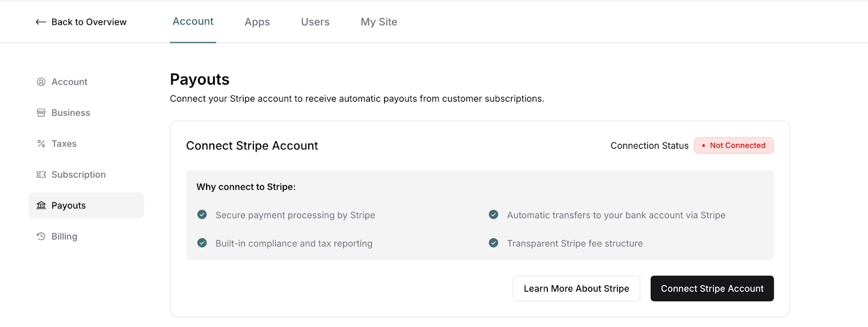868x327 pixels.
Task: Switch to the Users tab
Action: coord(315,22)
